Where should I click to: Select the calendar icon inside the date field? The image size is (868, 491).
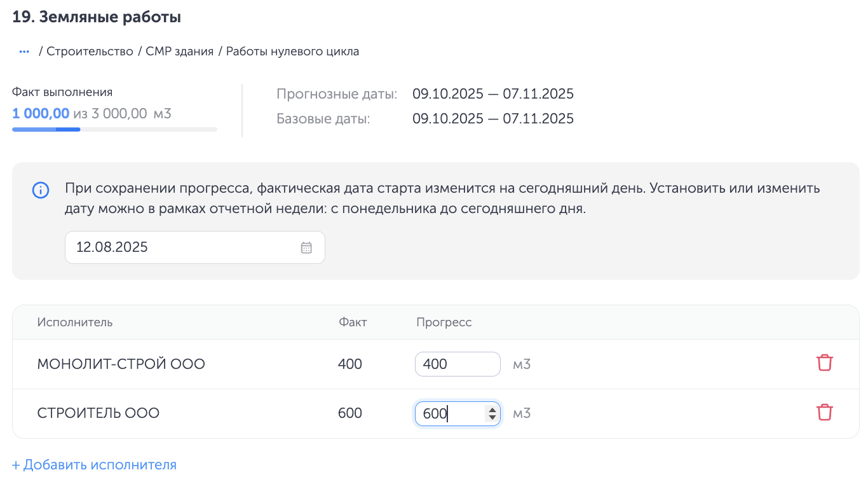(306, 247)
